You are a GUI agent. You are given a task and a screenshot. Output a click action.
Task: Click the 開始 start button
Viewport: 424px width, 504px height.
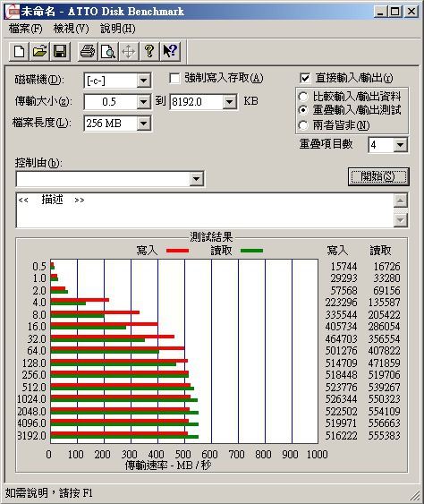tap(378, 176)
